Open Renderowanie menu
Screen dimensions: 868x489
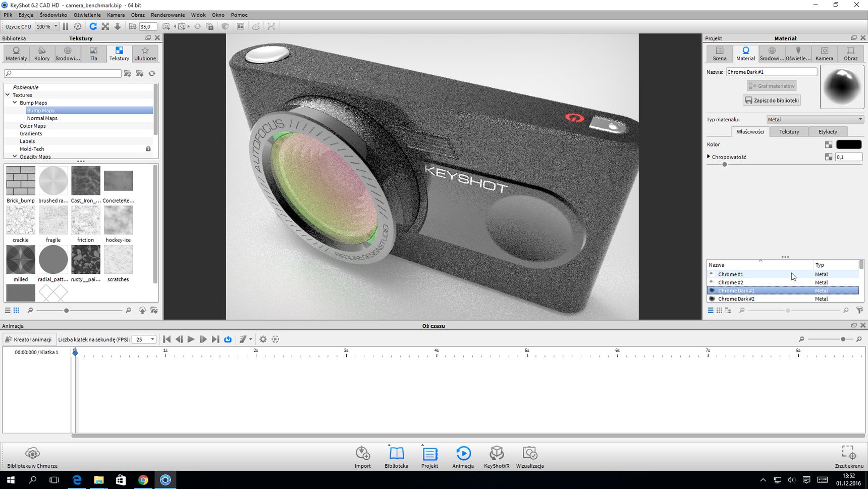[x=168, y=15]
